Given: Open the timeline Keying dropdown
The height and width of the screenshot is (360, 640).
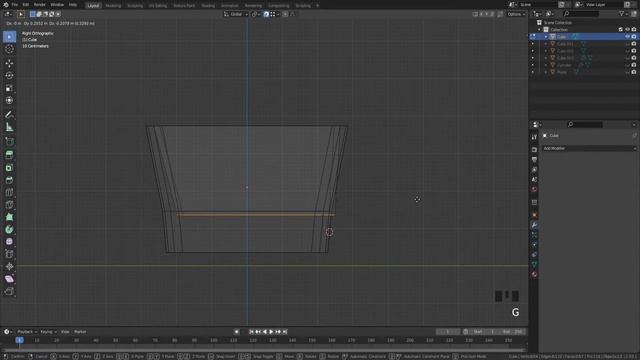Looking at the screenshot, I should [x=48, y=332].
